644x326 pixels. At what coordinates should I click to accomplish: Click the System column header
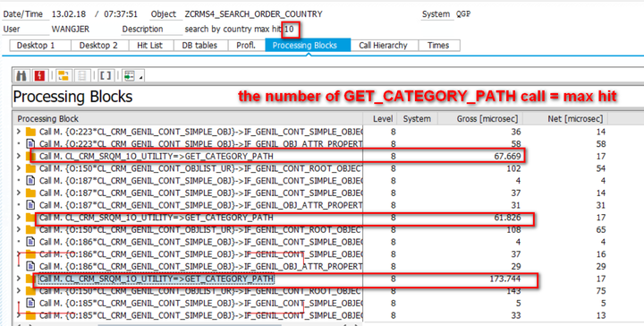coord(418,119)
